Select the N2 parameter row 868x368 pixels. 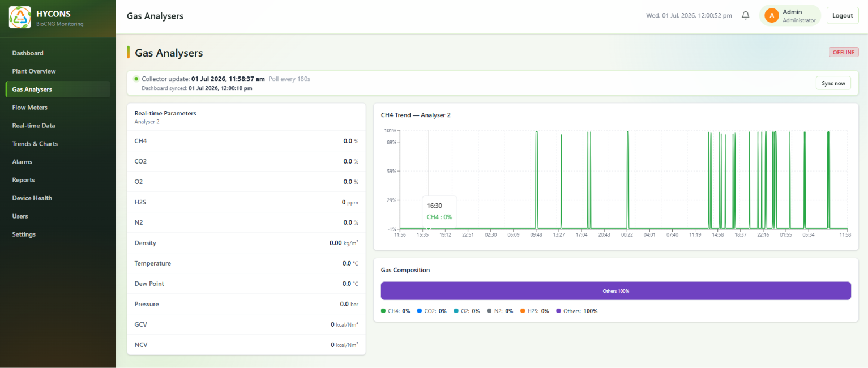[x=246, y=222]
